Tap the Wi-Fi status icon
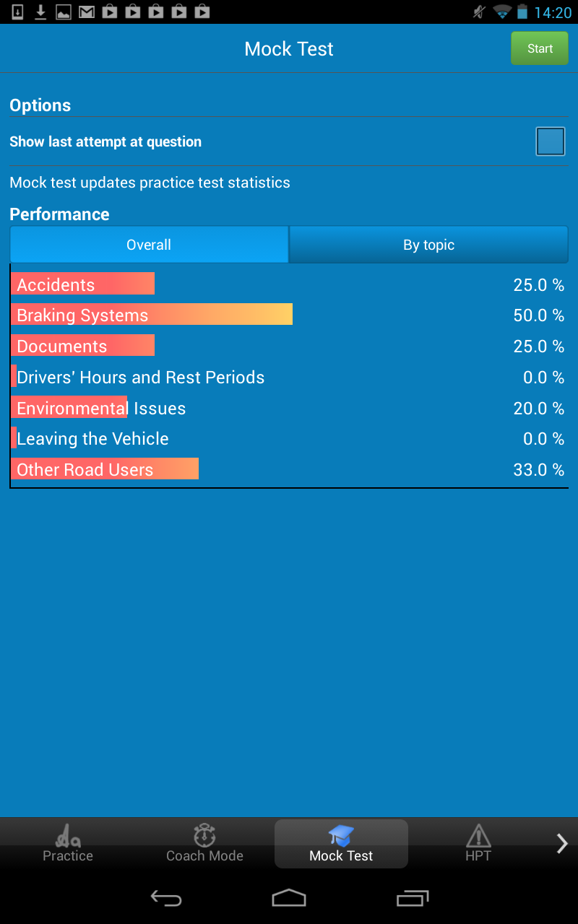578x924 pixels. pyautogui.click(x=501, y=12)
